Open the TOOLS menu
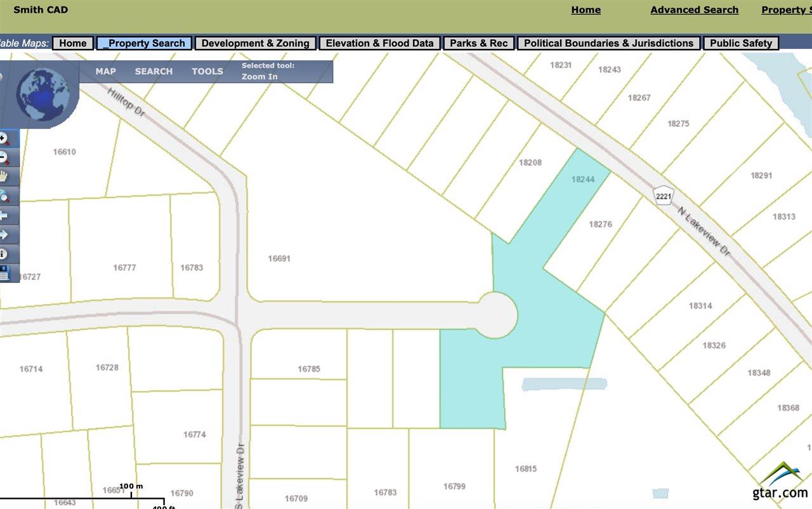The image size is (812, 509). pyautogui.click(x=207, y=71)
